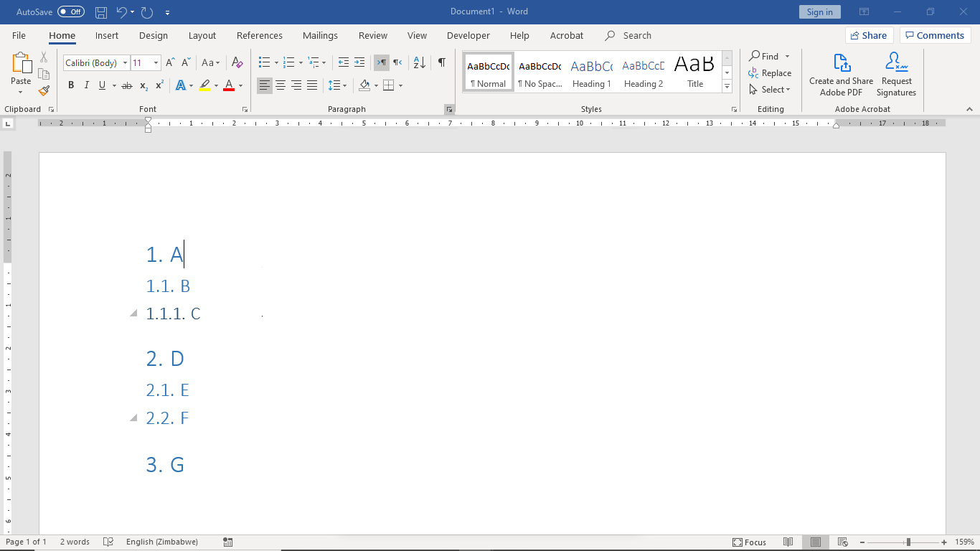Apply the Heading 1 style
Image resolution: width=980 pixels, height=551 pixels.
592,72
